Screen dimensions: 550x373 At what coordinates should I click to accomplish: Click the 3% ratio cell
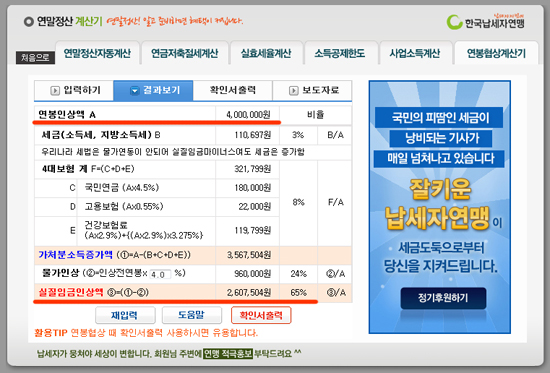click(x=298, y=135)
